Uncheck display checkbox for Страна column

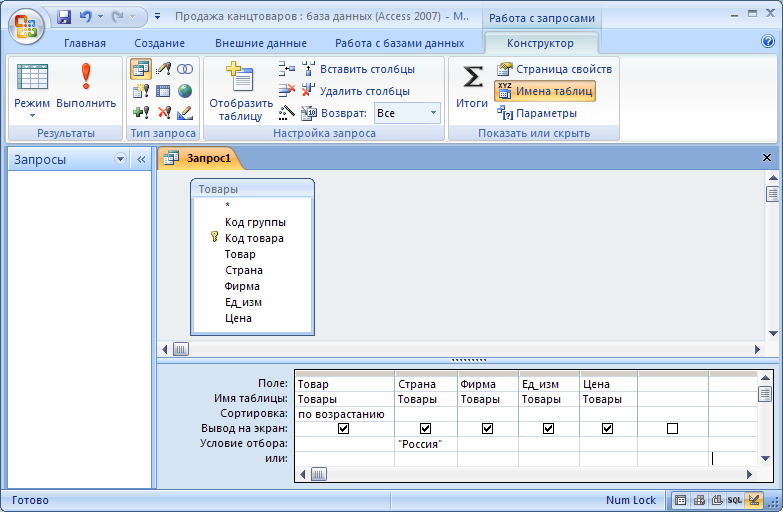point(425,429)
